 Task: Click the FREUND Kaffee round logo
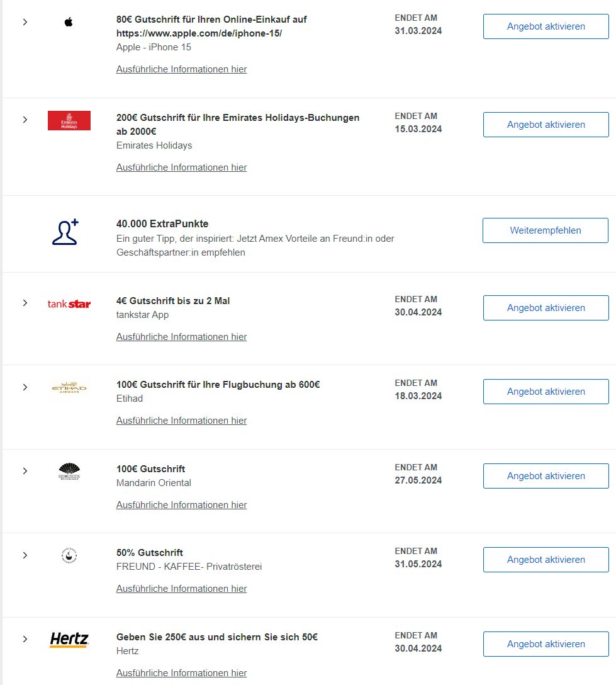tap(69, 556)
